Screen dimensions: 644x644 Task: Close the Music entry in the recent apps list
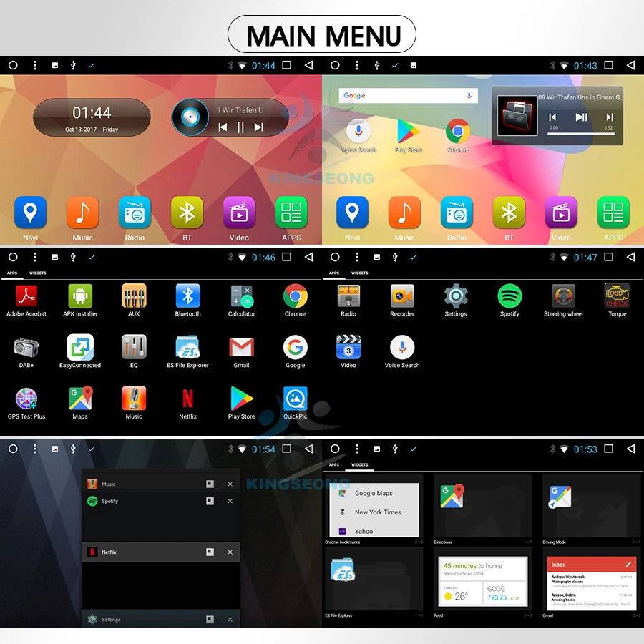point(230,484)
